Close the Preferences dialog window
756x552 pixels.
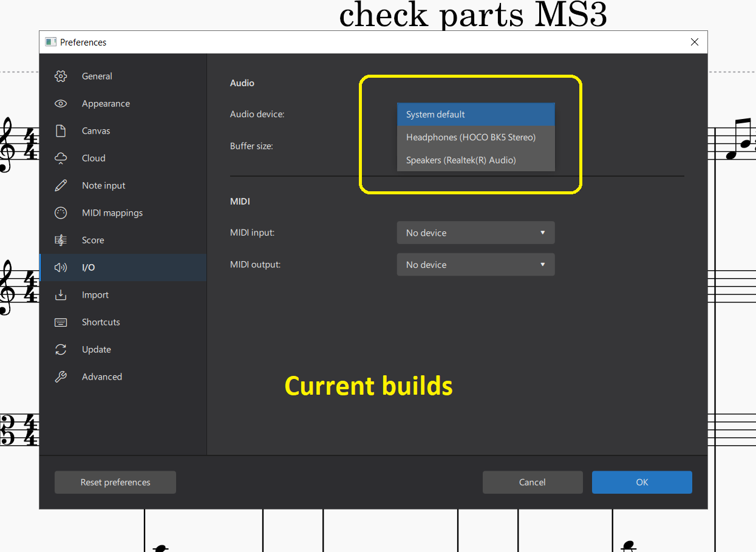click(x=695, y=42)
